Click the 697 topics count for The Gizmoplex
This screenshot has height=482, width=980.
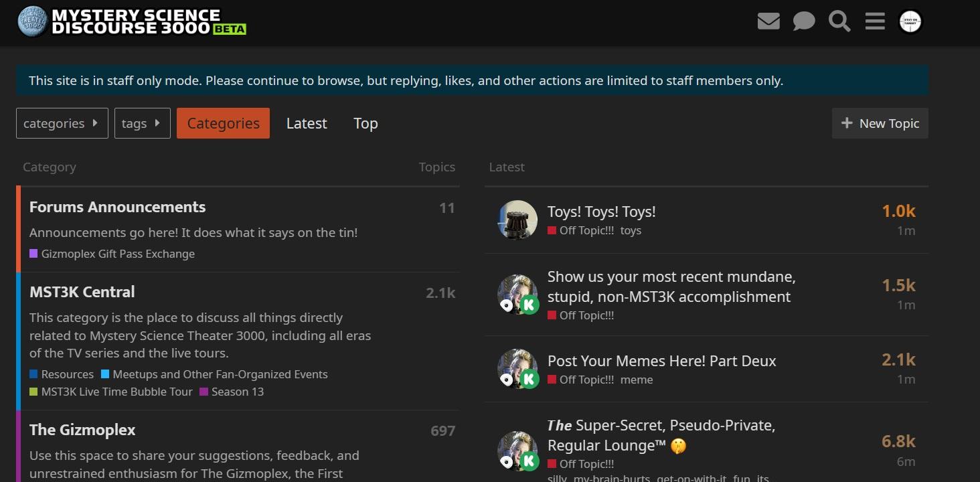coord(443,430)
